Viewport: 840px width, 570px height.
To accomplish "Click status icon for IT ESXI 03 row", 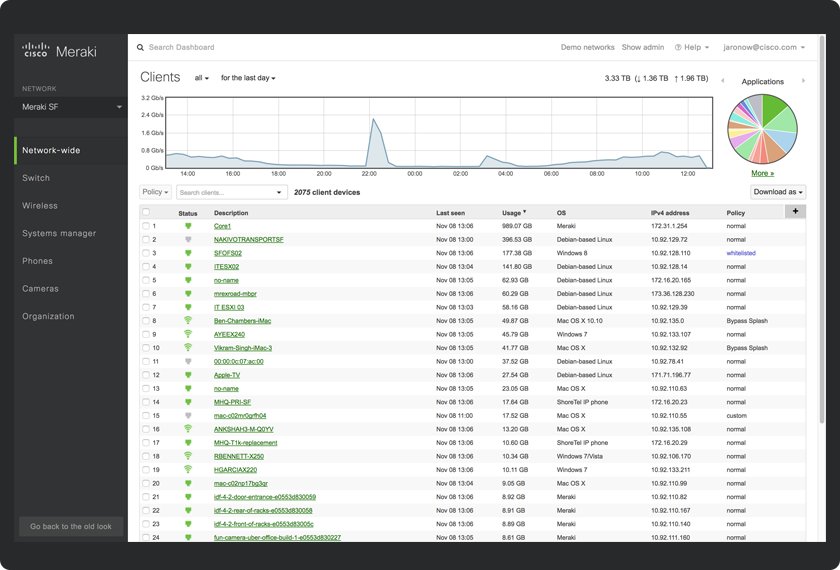I will tap(188, 307).
